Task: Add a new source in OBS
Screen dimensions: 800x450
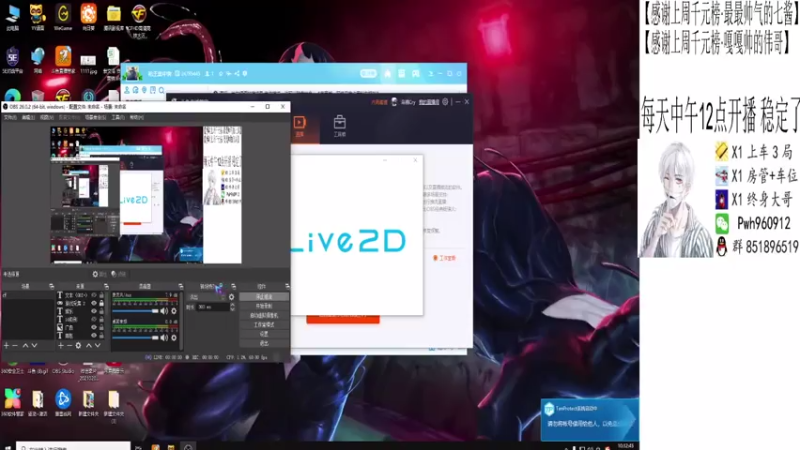Action: click(61, 345)
